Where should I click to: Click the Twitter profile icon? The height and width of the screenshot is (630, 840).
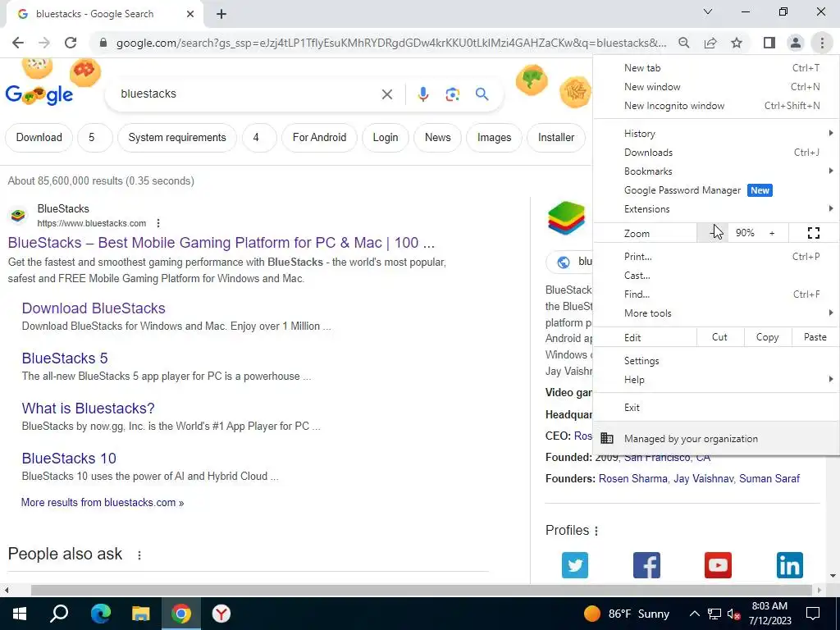click(x=575, y=565)
